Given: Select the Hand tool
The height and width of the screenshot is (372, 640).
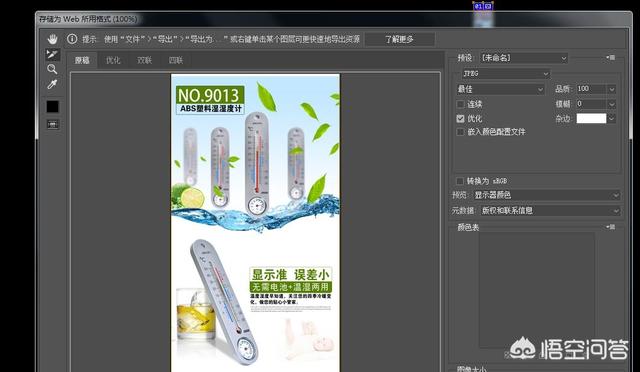Looking at the screenshot, I should pyautogui.click(x=52, y=39).
